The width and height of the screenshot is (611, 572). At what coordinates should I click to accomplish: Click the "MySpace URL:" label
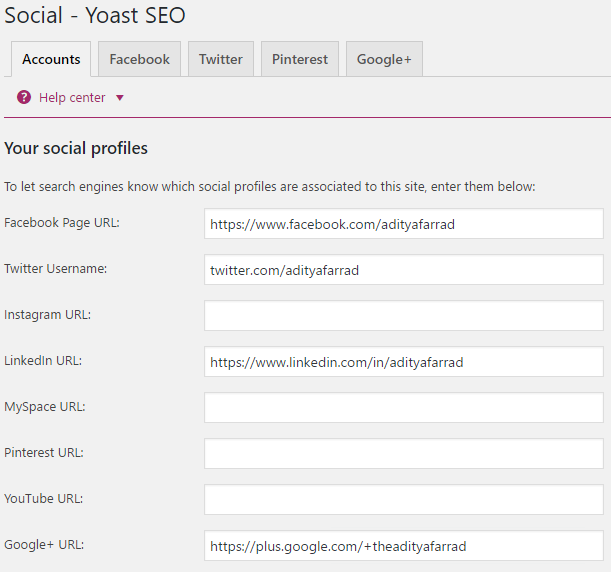(x=44, y=407)
